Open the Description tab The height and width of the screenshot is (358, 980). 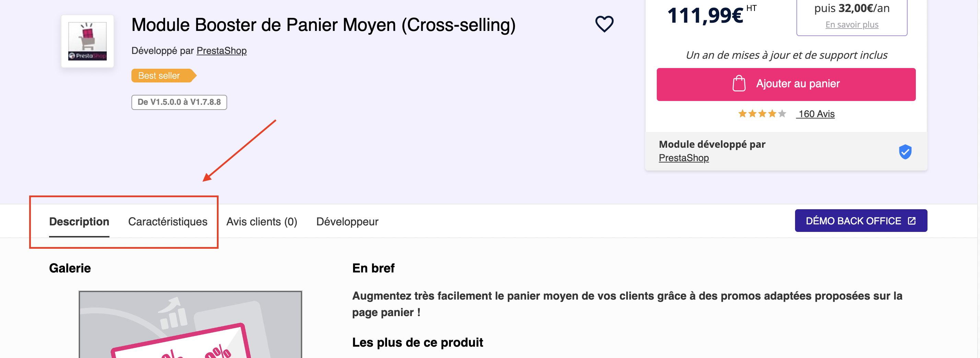point(79,222)
